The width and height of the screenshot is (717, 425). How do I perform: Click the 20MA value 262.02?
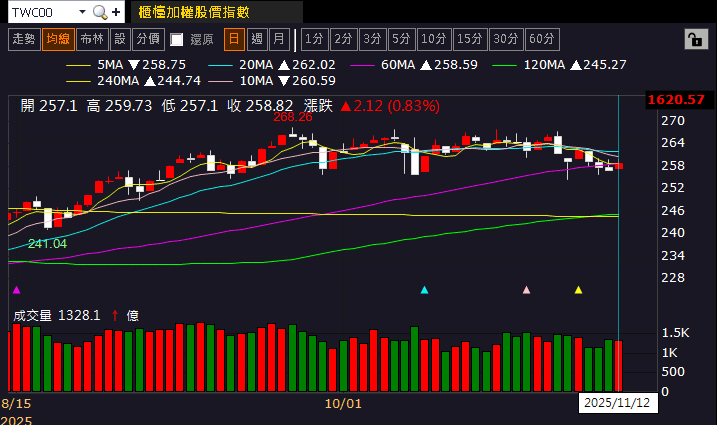(314, 65)
